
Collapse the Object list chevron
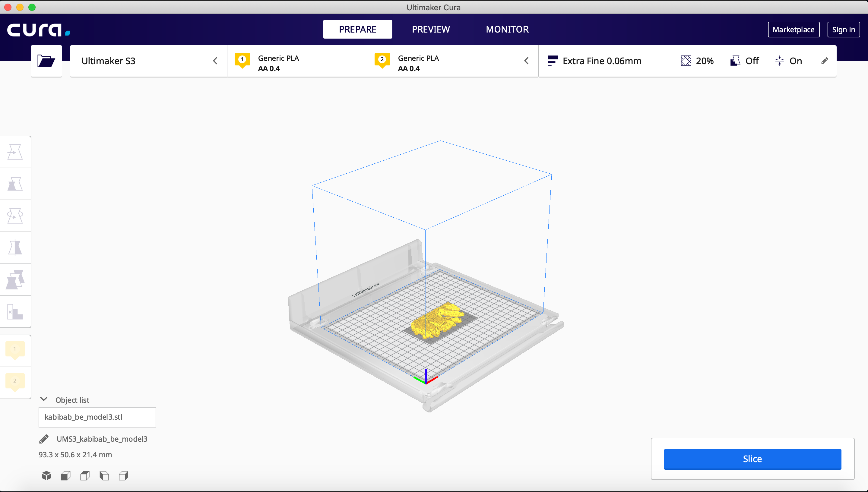[x=44, y=399]
